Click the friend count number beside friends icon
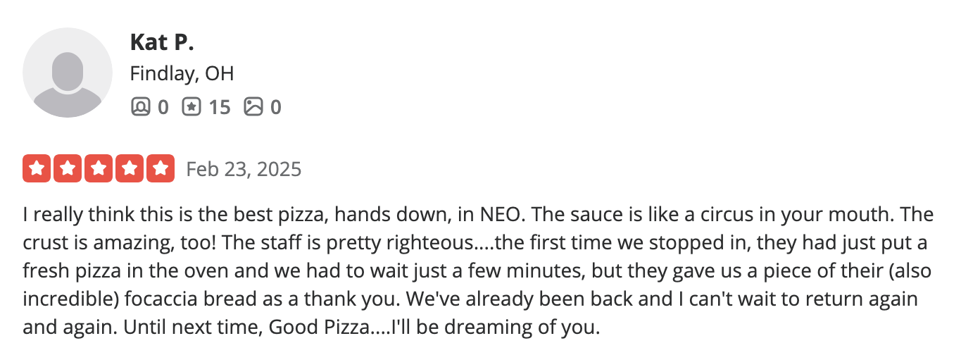 click(x=163, y=107)
